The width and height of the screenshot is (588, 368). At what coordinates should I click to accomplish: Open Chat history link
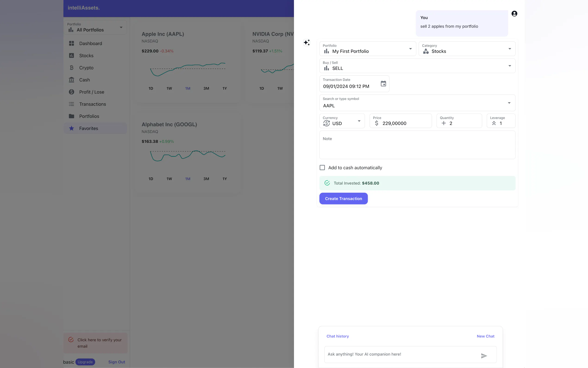(337, 336)
